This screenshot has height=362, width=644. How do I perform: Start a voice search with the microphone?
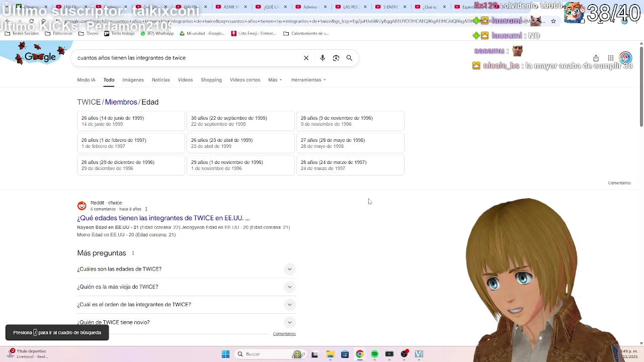(323, 58)
